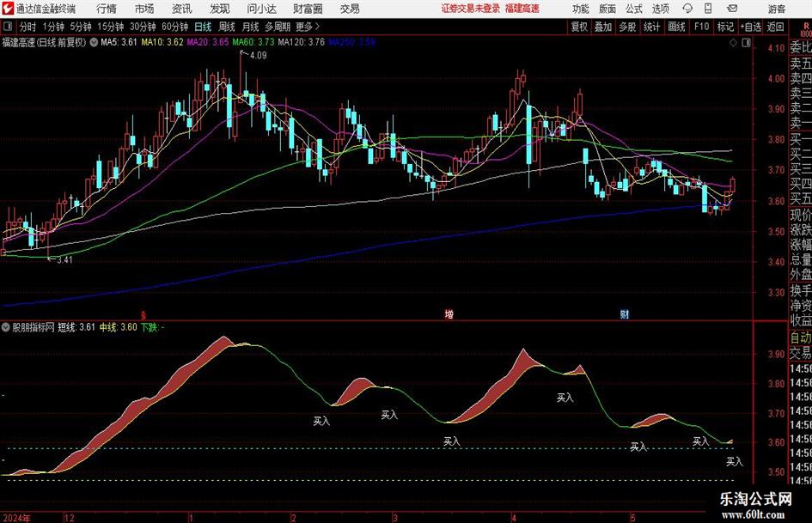Add stock with +自选 button
Screen dimensions: 812x523
coord(751,27)
